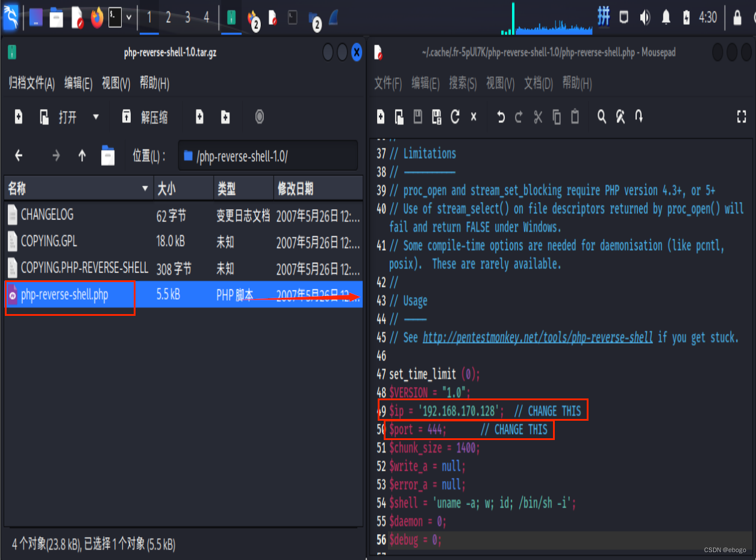Select the CHANGELOG file row
Image resolution: width=756 pixels, height=560 pixels.
183,215
